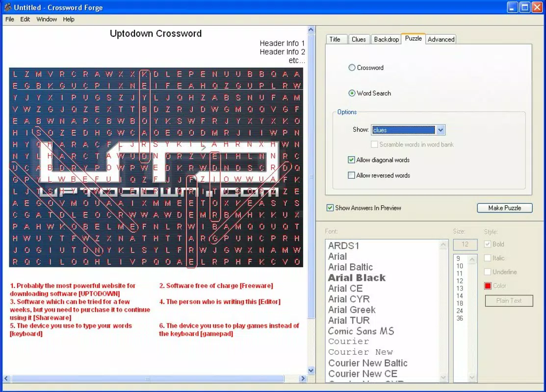Screen dimensions: 546x392
Task: Open the Help menu
Action: tap(69, 19)
